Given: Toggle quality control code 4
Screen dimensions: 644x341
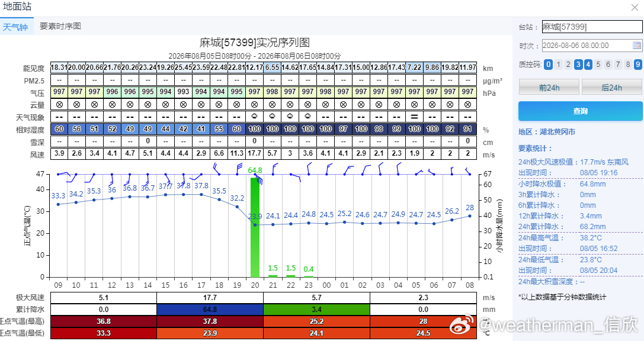Looking at the screenshot, I should pos(588,65).
